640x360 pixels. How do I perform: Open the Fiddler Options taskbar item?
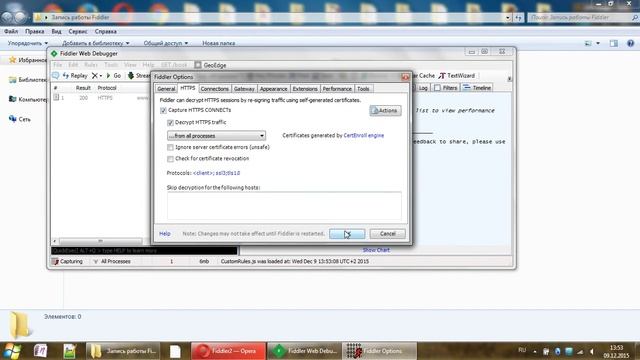(380, 351)
